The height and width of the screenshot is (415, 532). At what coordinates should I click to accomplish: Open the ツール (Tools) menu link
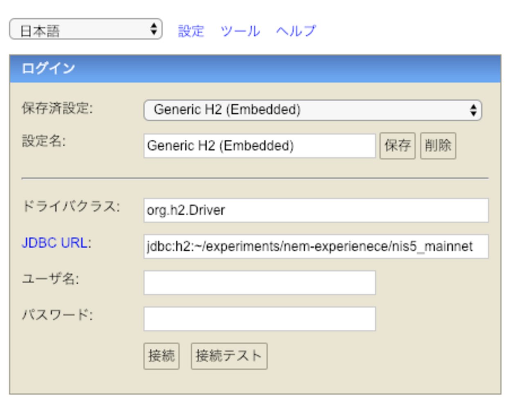point(240,31)
